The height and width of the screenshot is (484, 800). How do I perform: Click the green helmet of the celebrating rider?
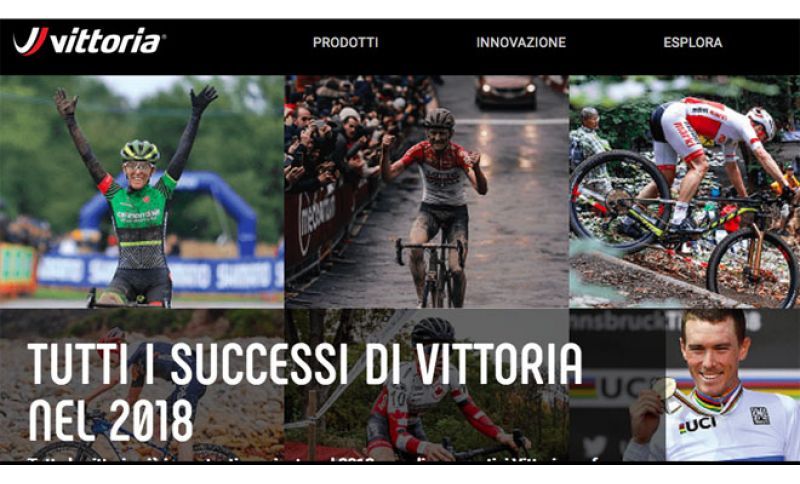point(139,150)
